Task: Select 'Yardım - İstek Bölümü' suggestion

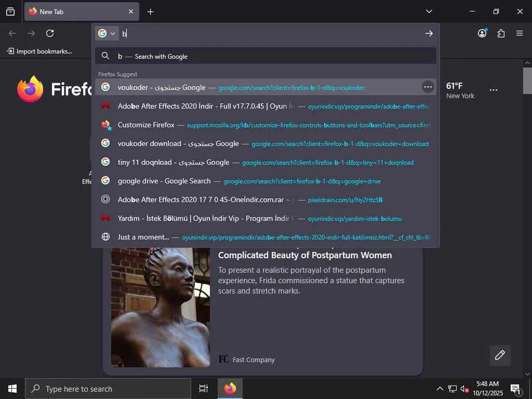Action: click(x=265, y=218)
